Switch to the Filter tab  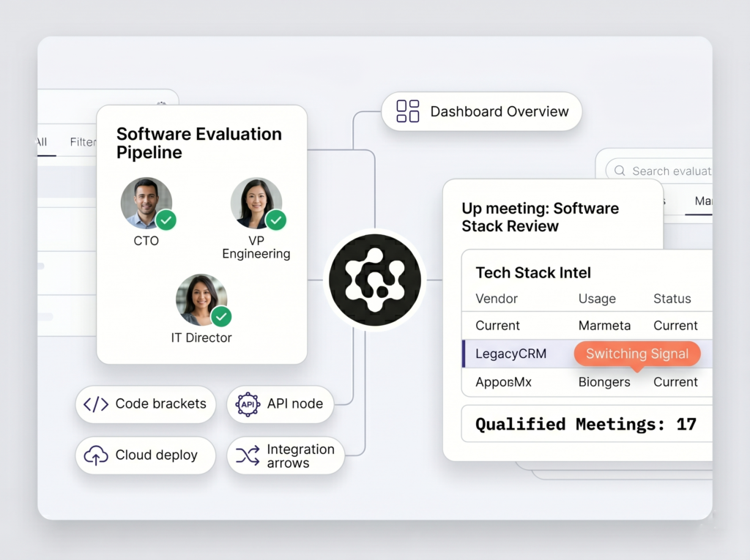tap(83, 142)
